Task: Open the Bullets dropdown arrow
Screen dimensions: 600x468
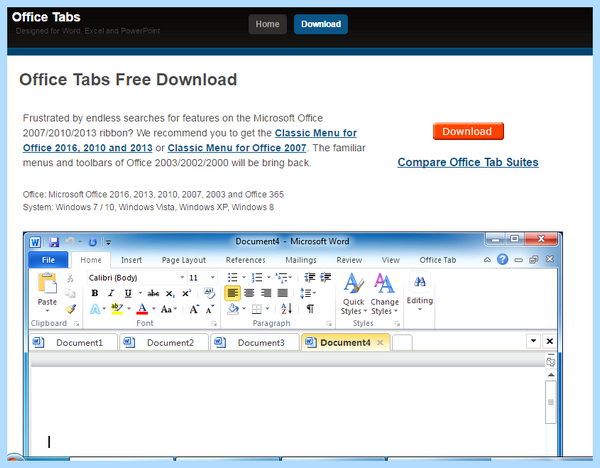Action: point(243,277)
